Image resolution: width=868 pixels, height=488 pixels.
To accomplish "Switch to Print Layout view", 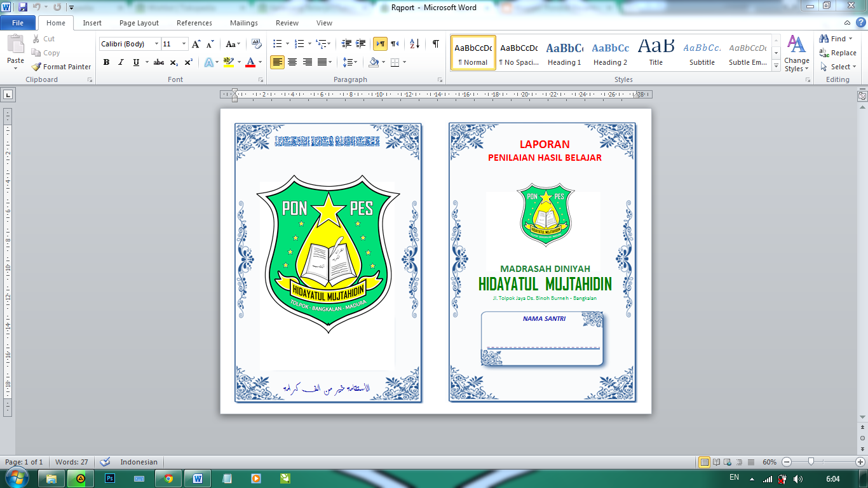I will pyautogui.click(x=704, y=462).
